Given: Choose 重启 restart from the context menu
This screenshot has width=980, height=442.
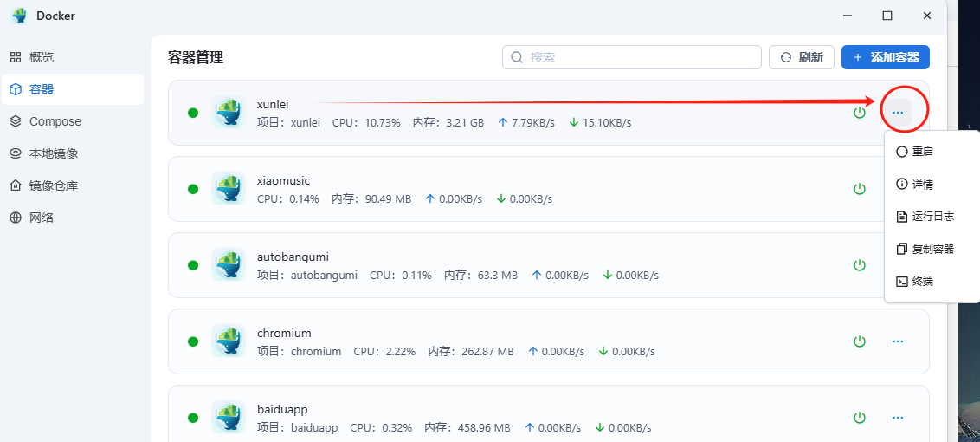Looking at the screenshot, I should [x=932, y=152].
